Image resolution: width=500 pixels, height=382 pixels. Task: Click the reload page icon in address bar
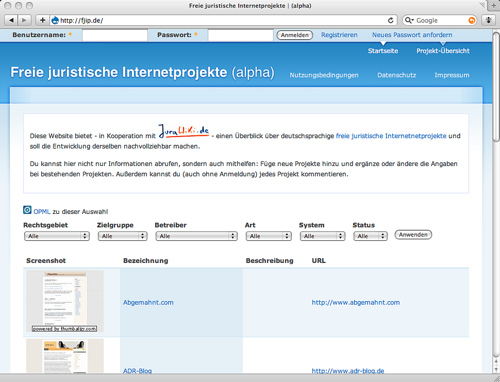click(390, 20)
